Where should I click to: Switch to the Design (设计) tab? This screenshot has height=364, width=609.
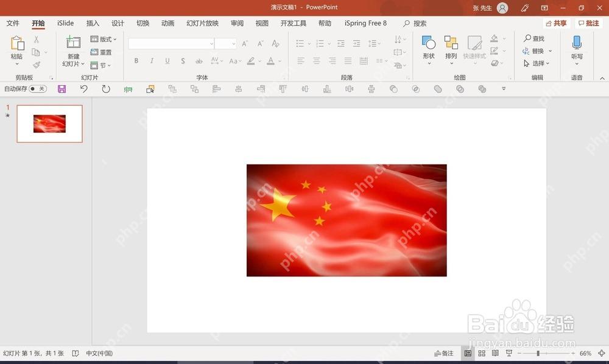click(x=118, y=23)
